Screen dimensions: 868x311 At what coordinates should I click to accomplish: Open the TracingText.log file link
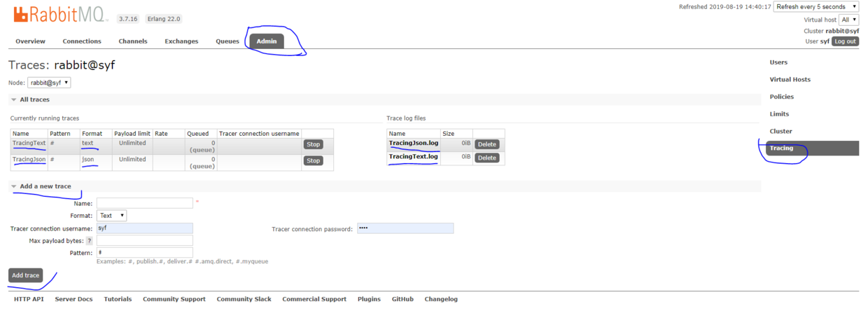(x=413, y=156)
